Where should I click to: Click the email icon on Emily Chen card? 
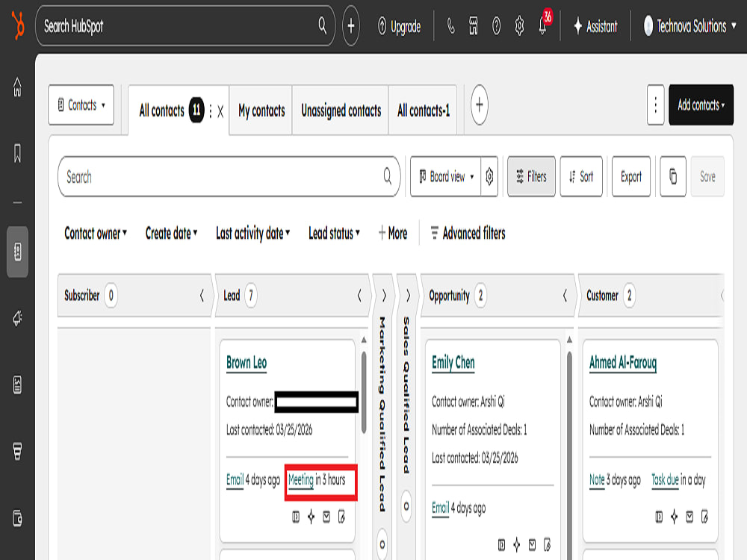532,545
